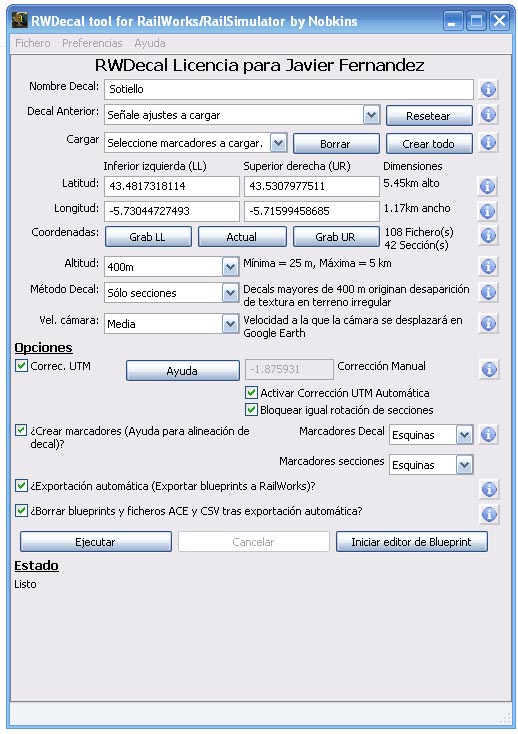Open info icon next to Resetear button
Screen dimensions: 518x734
(488, 115)
